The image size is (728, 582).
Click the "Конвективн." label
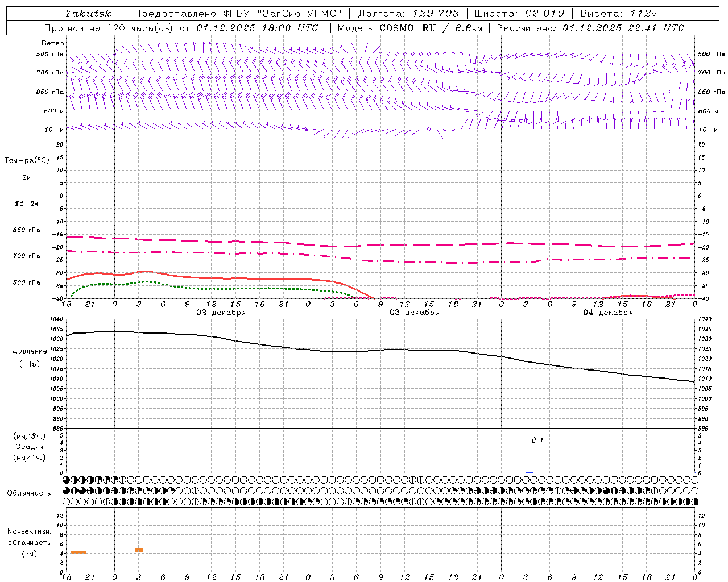[30, 531]
